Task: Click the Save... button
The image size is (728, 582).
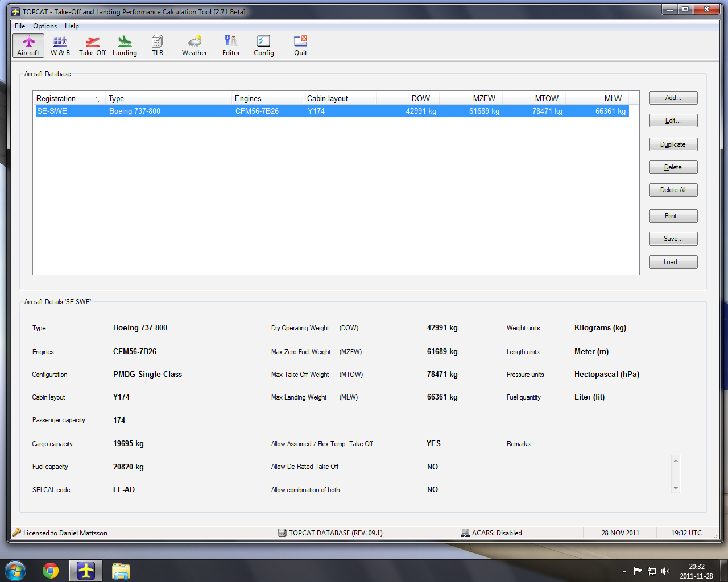Action: coord(673,239)
